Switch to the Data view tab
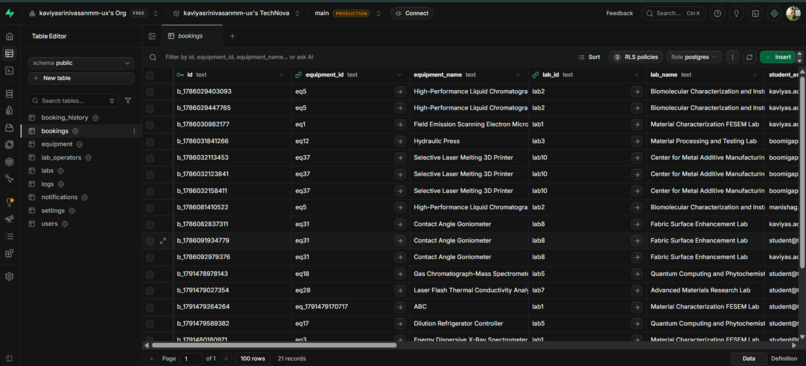806x366 pixels. coord(749,358)
